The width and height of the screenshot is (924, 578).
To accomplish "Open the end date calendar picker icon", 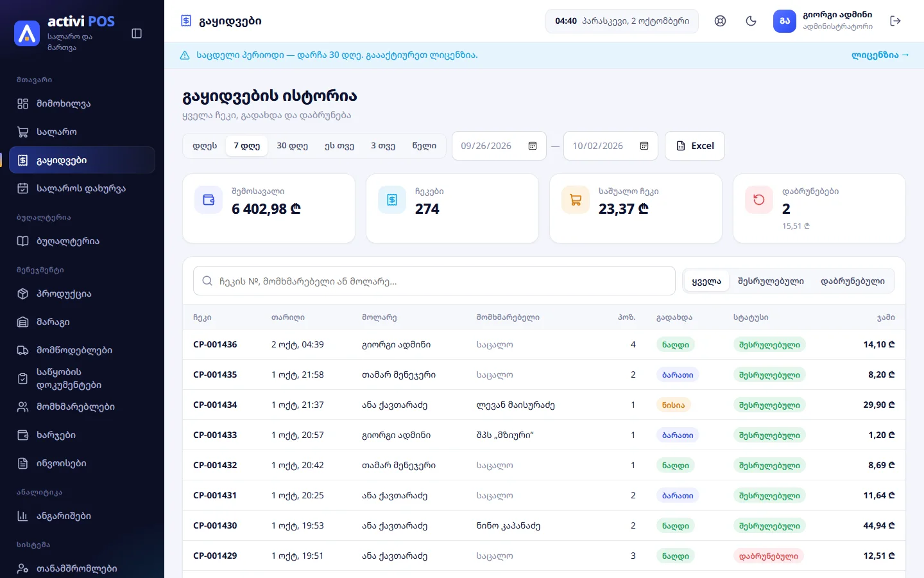I will [644, 146].
